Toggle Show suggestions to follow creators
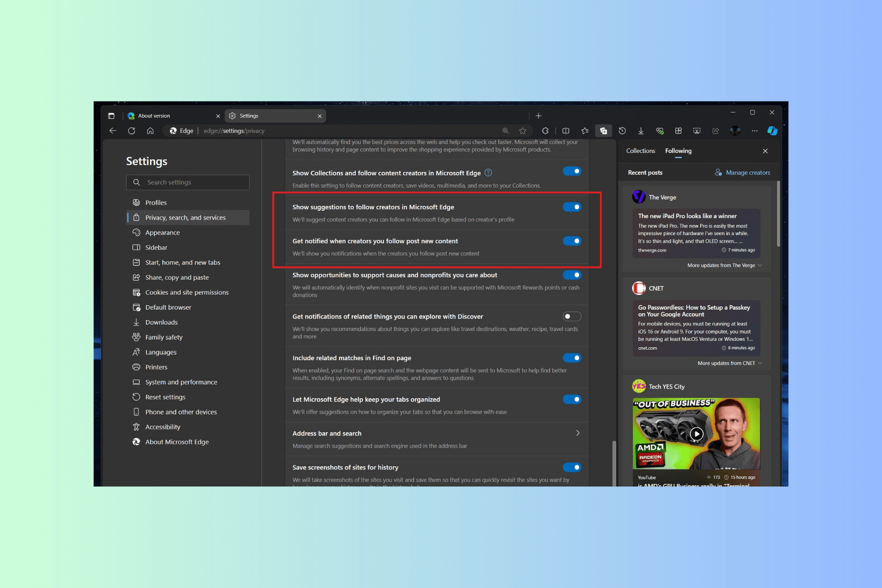This screenshot has width=882, height=588. coord(572,207)
